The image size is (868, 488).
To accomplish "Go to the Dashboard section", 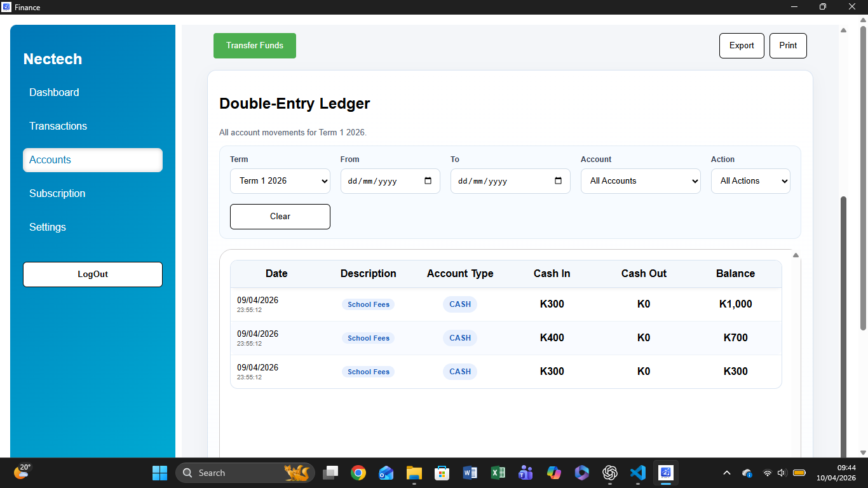I will coord(54,92).
